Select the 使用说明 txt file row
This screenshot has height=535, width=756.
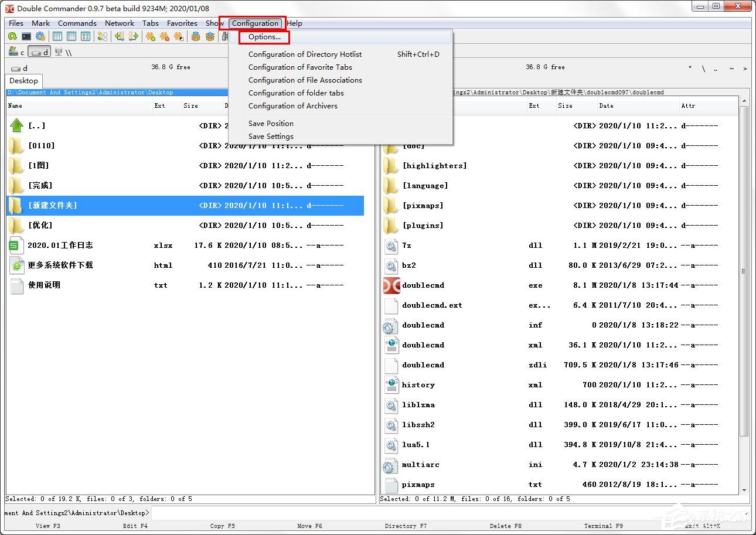pos(185,285)
